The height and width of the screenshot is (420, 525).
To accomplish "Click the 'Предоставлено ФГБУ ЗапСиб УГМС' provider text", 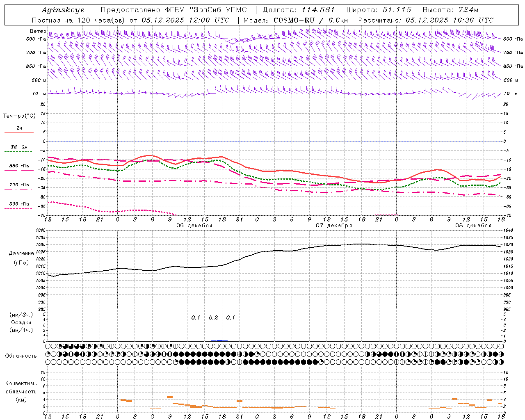I will tap(176, 10).
